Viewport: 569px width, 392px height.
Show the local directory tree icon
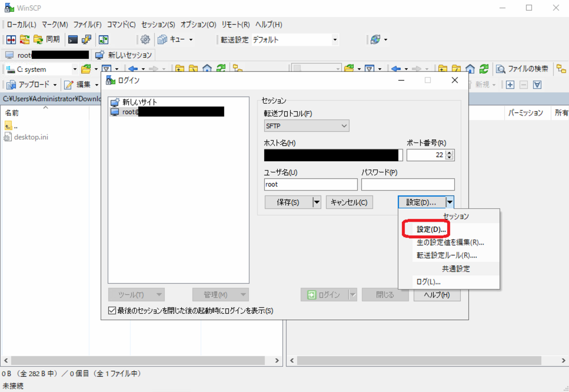click(237, 69)
